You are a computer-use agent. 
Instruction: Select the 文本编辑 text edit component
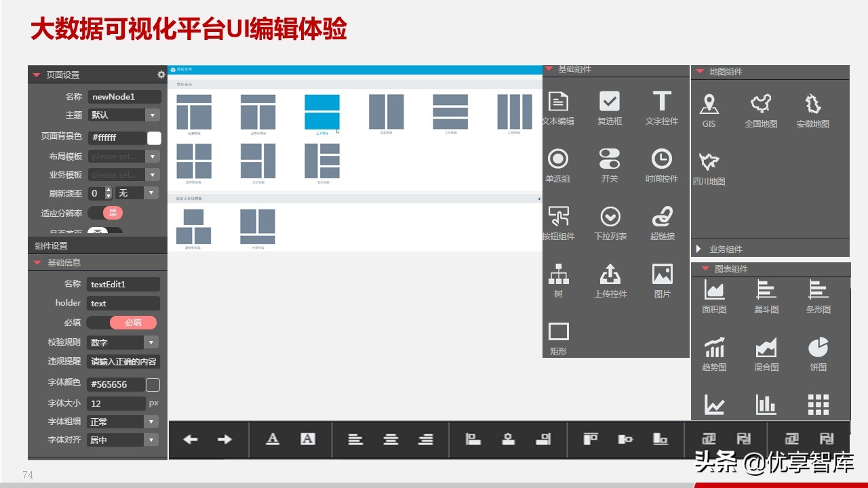pos(558,107)
